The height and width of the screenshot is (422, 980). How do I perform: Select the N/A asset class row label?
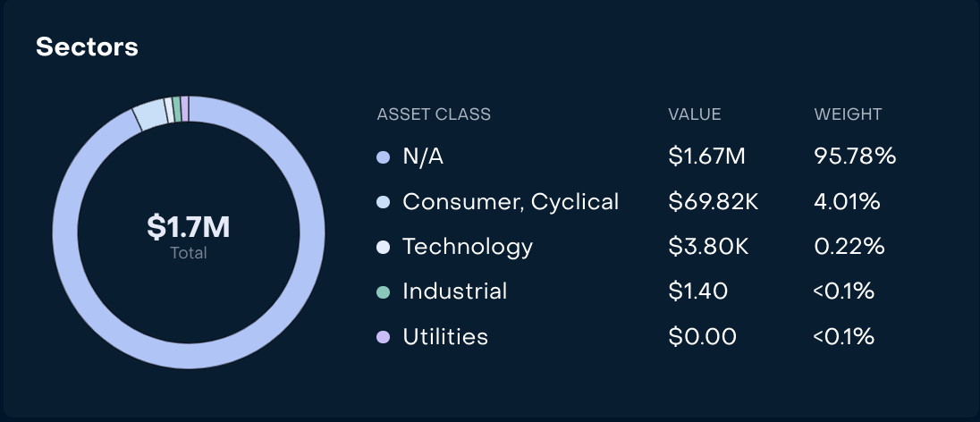click(x=423, y=157)
